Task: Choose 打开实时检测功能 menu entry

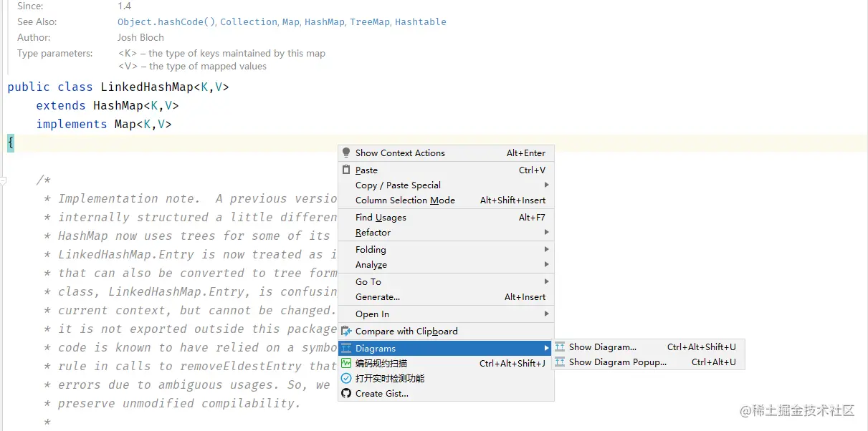Action: point(446,378)
